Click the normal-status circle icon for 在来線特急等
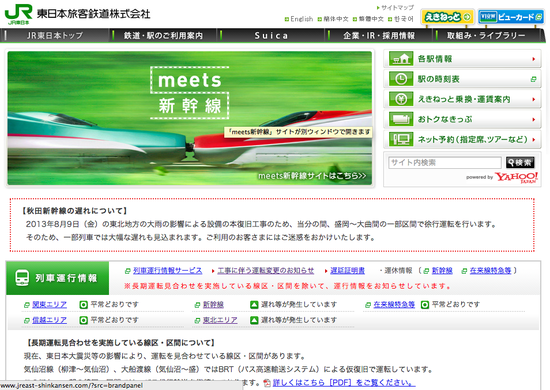 pos(425,305)
